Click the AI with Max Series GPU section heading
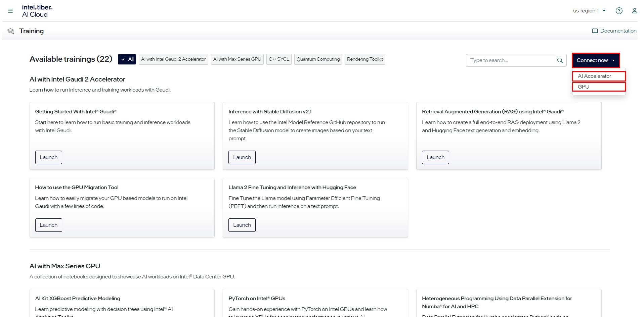 pos(65,266)
